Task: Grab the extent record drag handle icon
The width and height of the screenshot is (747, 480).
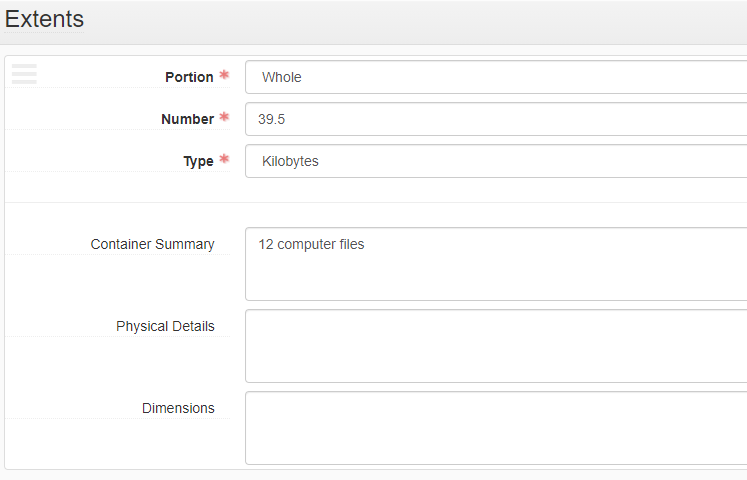Action: pyautogui.click(x=24, y=74)
